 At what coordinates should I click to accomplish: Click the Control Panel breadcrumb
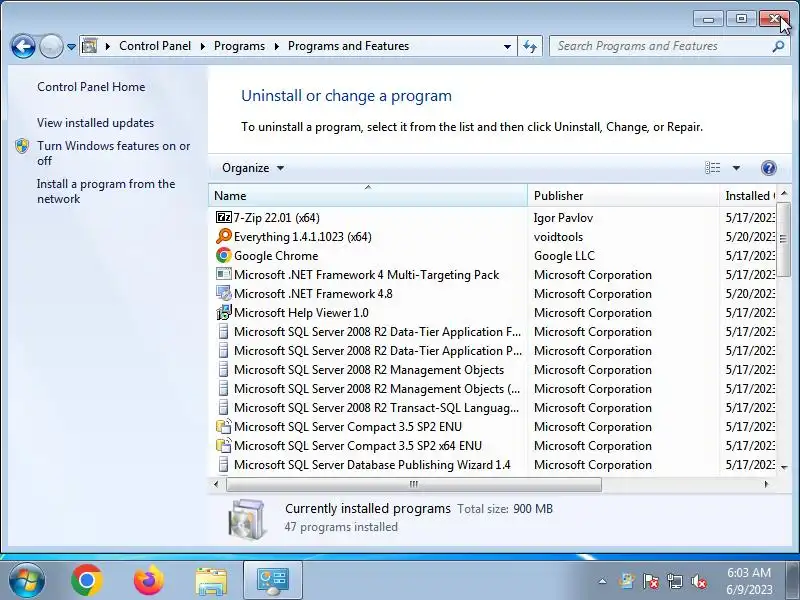[x=155, y=46]
